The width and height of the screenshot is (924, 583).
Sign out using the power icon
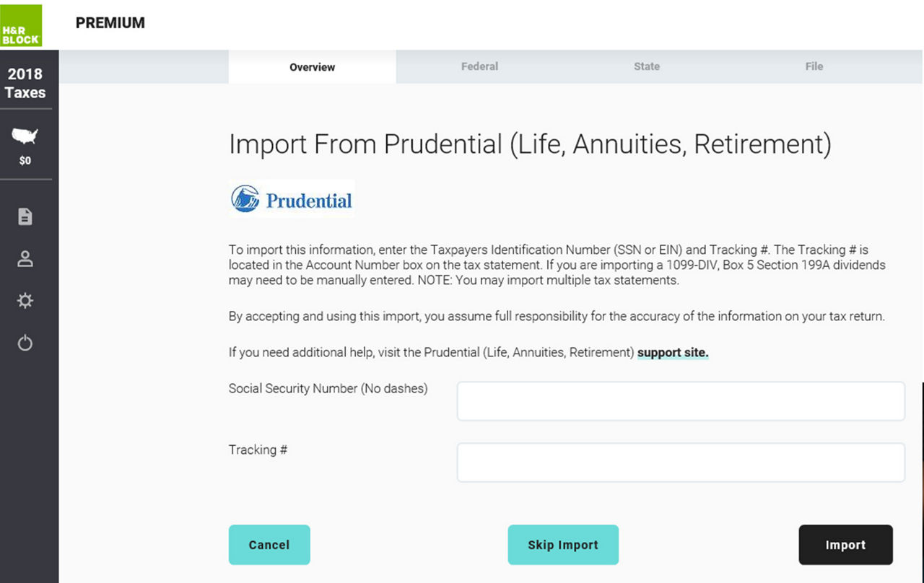26,343
